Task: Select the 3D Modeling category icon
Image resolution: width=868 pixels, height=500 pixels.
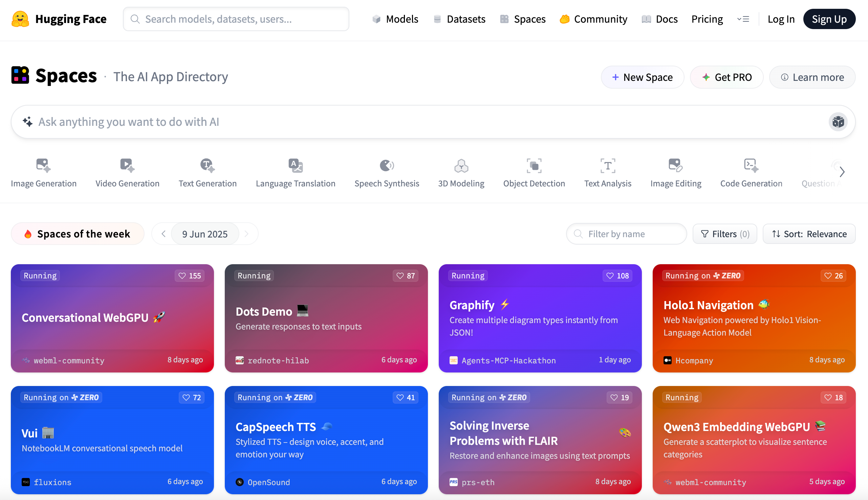Action: point(461,165)
